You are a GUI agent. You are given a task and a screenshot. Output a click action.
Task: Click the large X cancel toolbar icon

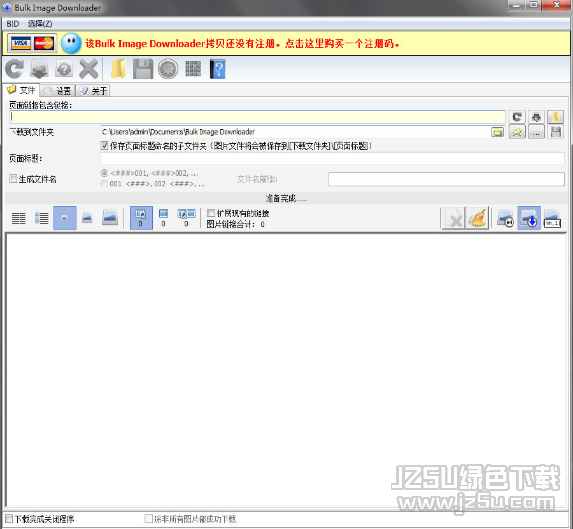[89, 69]
